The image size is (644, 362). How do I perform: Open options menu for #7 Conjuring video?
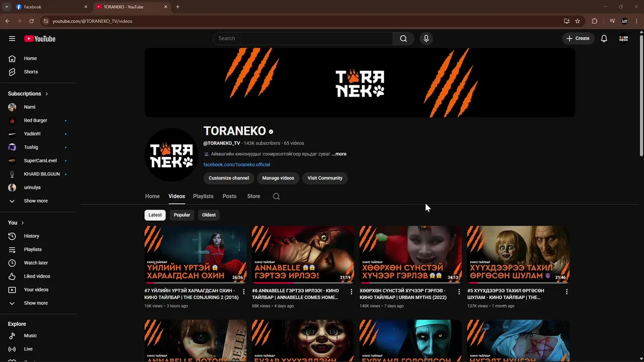click(244, 292)
